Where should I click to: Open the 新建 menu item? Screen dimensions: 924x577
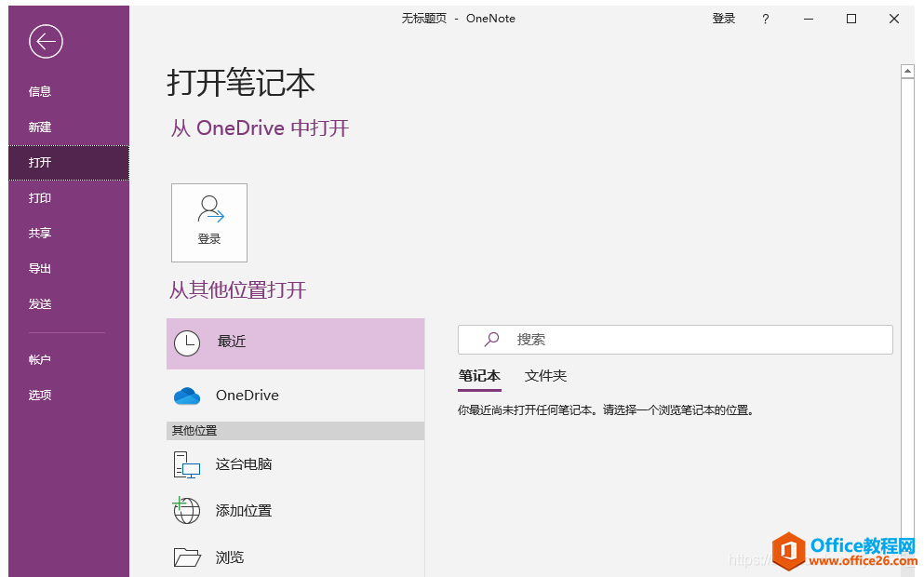point(39,127)
